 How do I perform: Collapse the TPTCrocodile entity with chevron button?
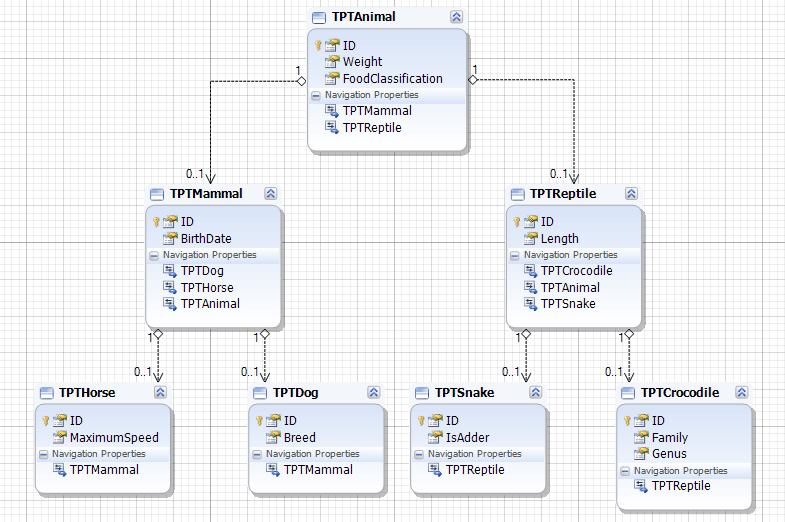pos(741,392)
